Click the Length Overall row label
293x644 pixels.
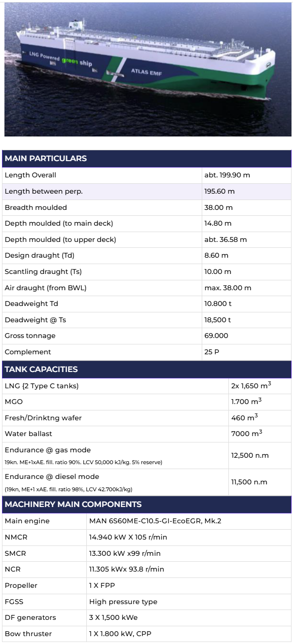click(x=31, y=175)
